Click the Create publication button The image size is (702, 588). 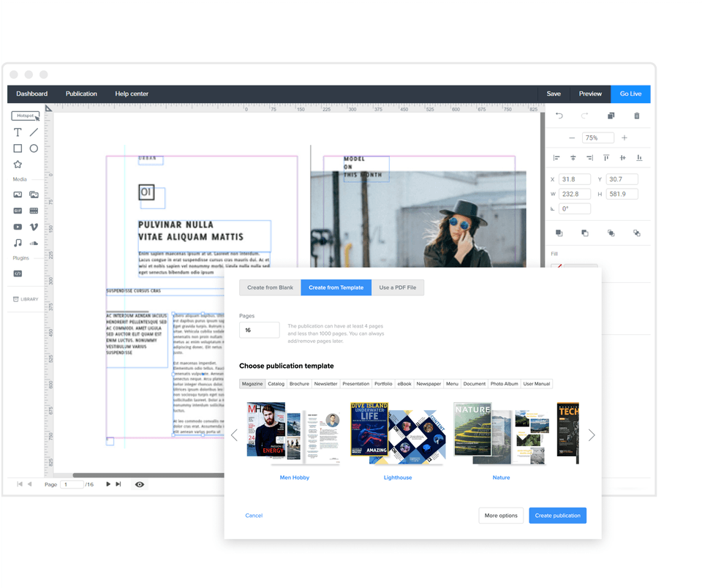tap(557, 516)
